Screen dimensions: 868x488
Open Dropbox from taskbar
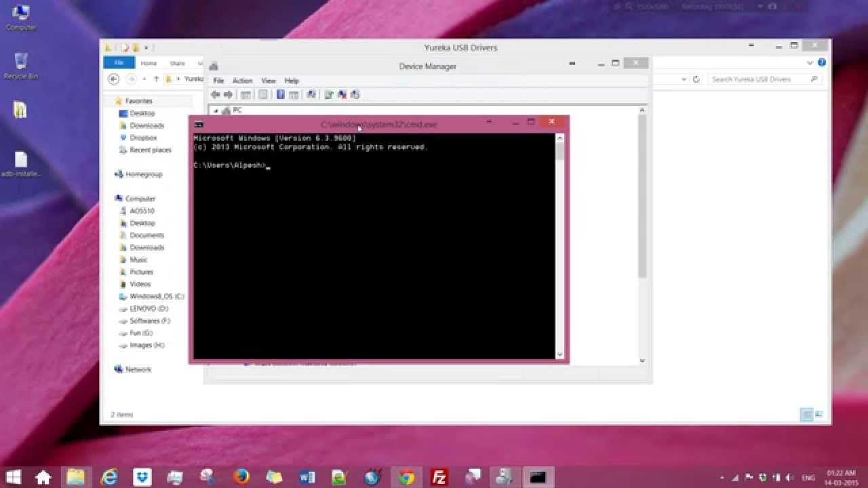click(x=142, y=477)
